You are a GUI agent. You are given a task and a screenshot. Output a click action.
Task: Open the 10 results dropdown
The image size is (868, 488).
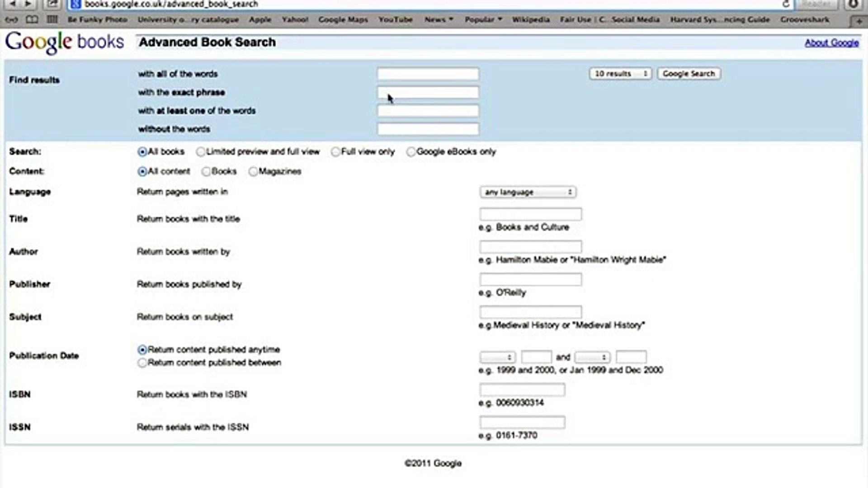pos(620,74)
